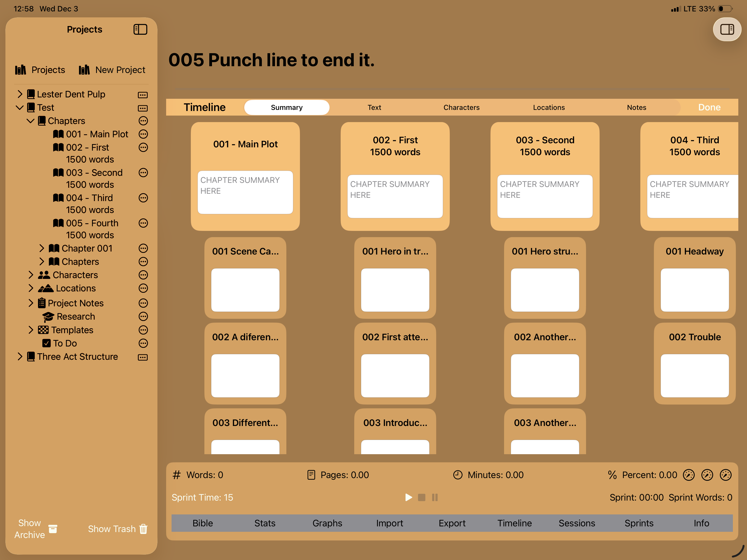This screenshot has width=747, height=560.
Task: Switch to the Characters tab
Action: point(461,107)
